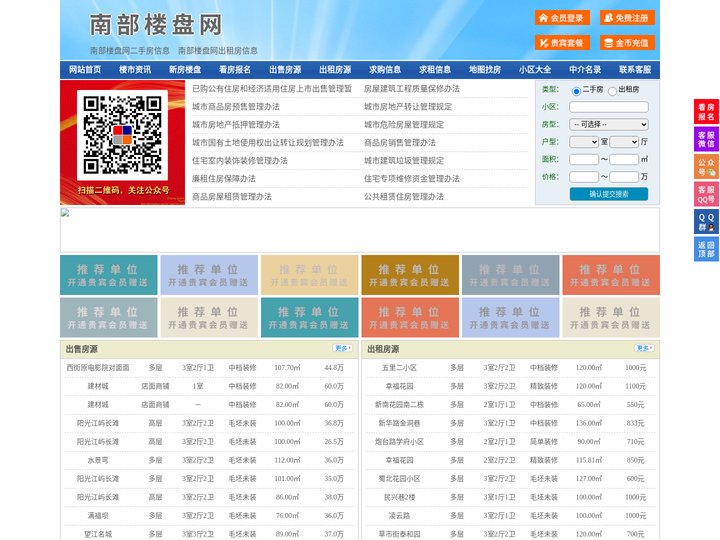720x540 pixels.
Task: Click the minimum 价格 input field
Action: coord(584,177)
